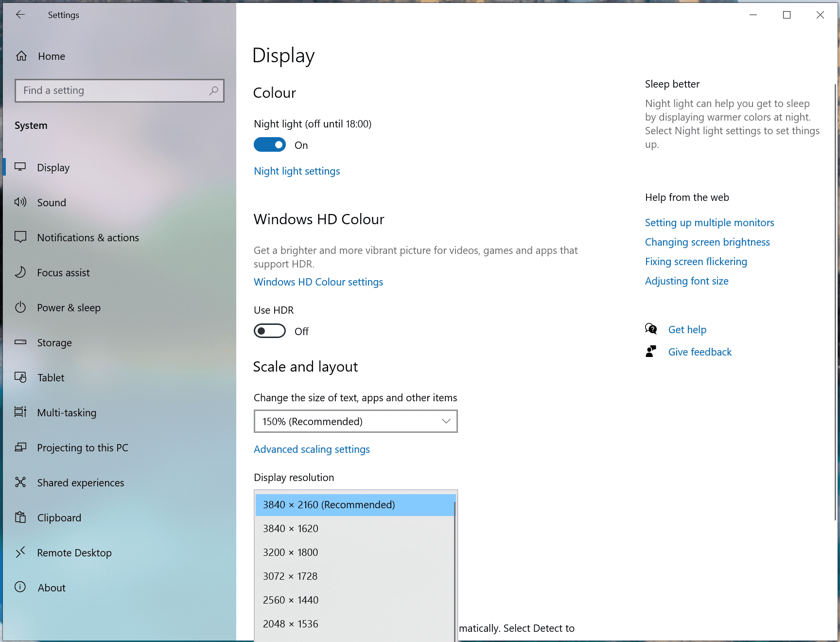Click the Focus assist moon icon
840x642 pixels.
20,272
